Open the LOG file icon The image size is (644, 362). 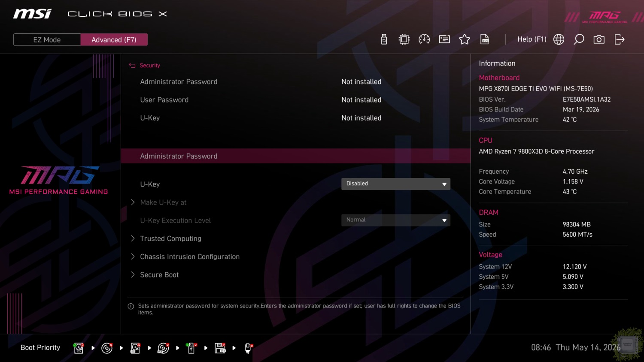coord(485,39)
